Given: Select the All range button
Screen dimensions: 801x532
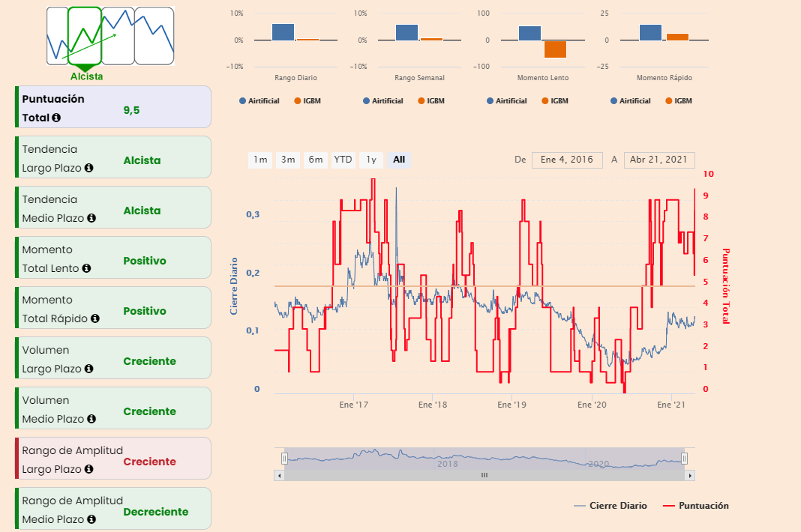Looking at the screenshot, I should point(399,160).
